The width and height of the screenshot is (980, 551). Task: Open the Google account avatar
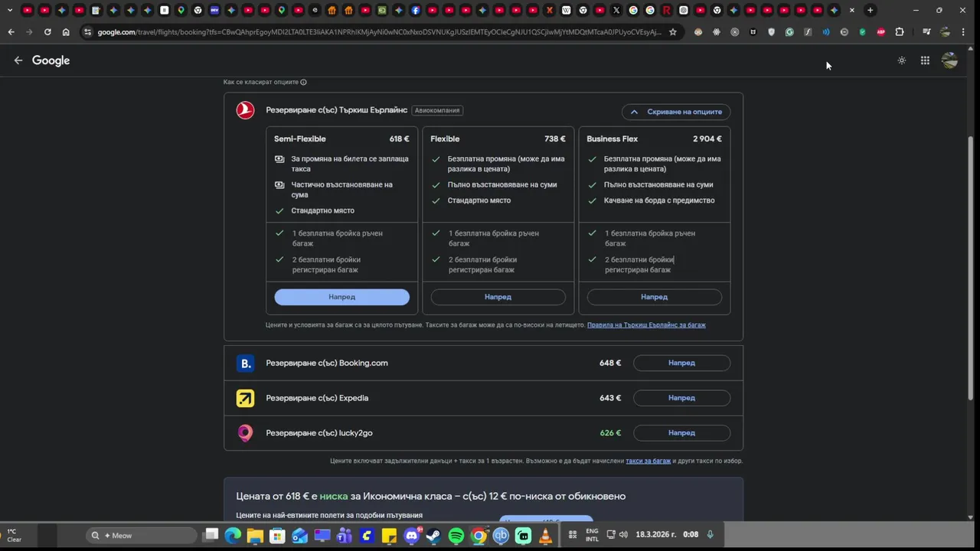[x=950, y=60]
